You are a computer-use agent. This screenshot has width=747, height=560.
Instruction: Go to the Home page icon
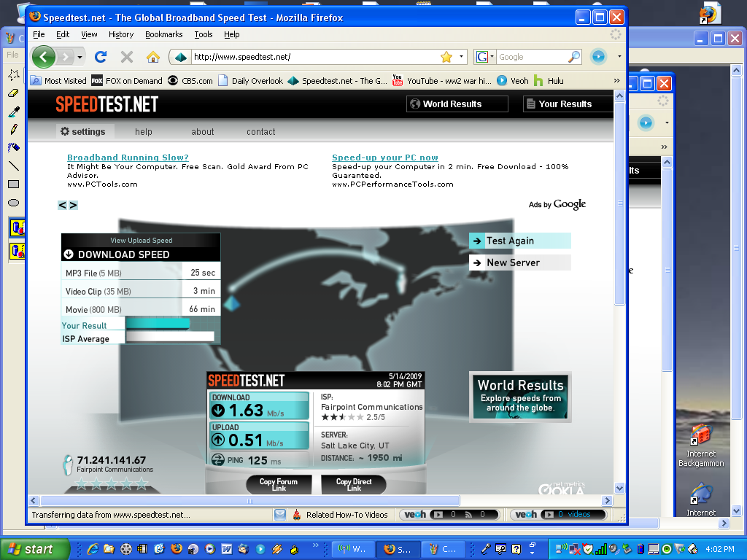(152, 57)
